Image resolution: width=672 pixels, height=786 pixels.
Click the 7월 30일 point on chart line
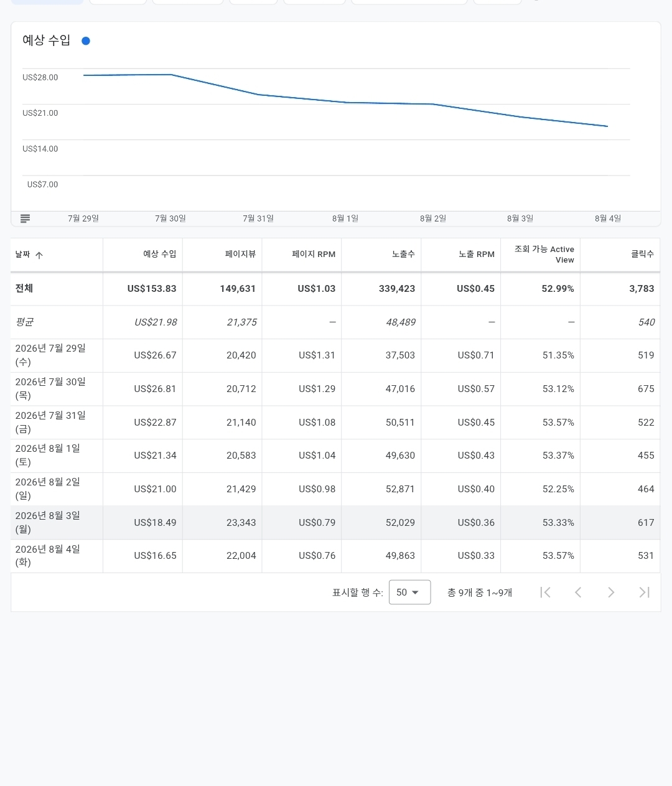coord(171,75)
